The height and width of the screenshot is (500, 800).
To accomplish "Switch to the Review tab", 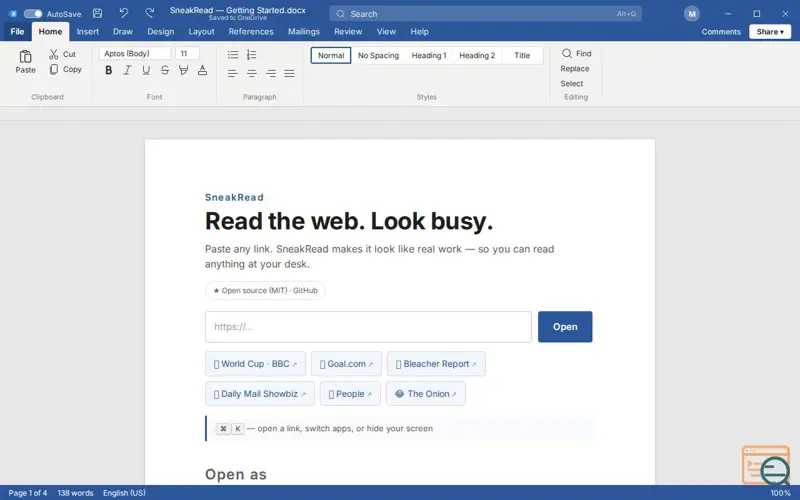I will pos(348,32).
